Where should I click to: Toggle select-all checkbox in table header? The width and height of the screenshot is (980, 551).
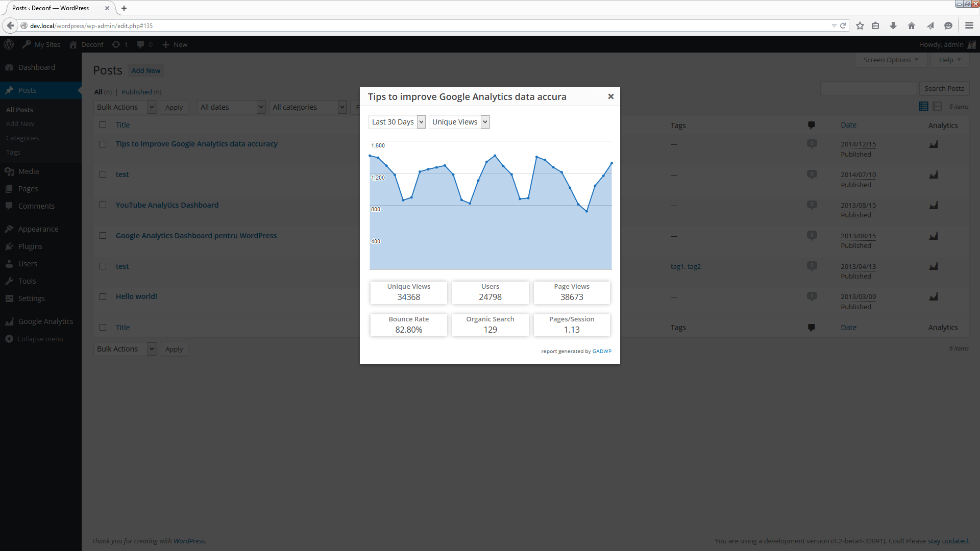click(x=103, y=125)
